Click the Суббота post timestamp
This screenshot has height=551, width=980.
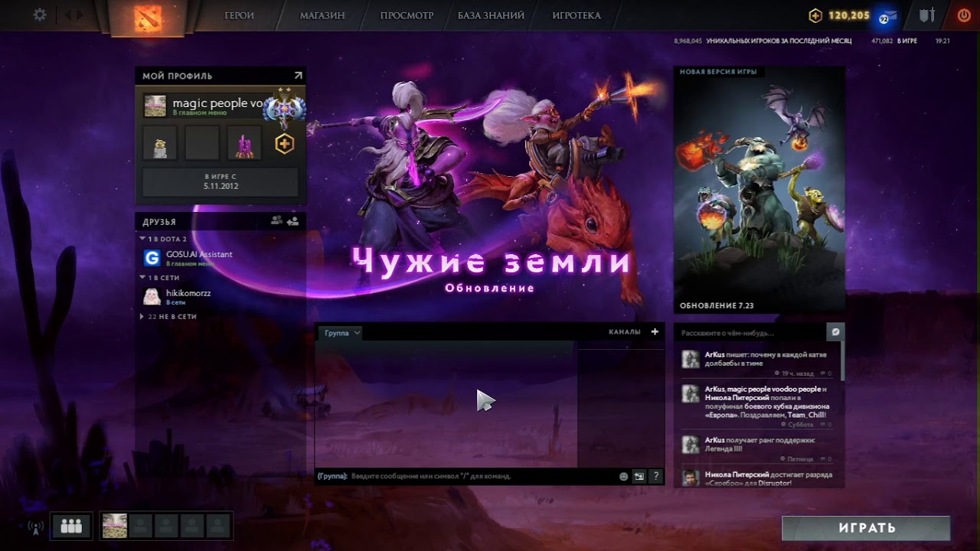click(801, 424)
